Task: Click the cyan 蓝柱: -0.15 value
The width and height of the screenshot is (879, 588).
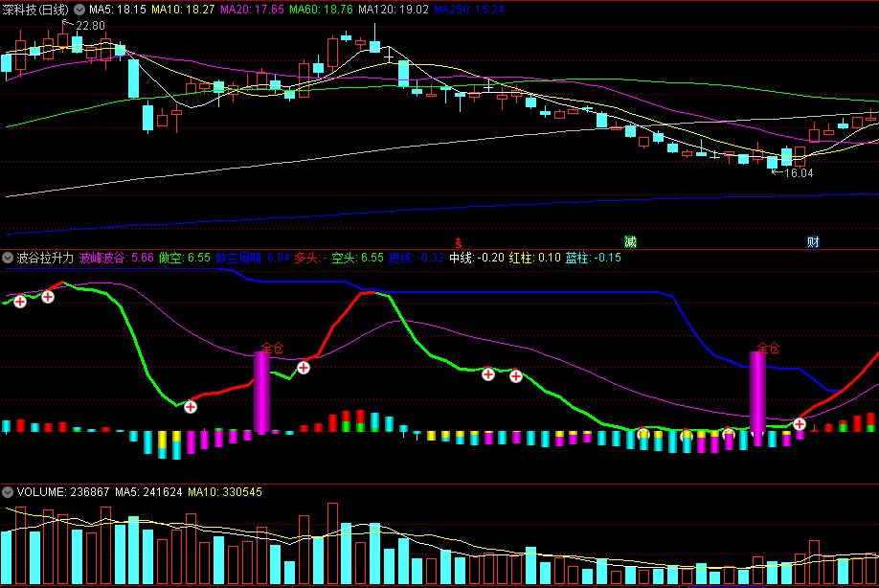Action: click(593, 258)
